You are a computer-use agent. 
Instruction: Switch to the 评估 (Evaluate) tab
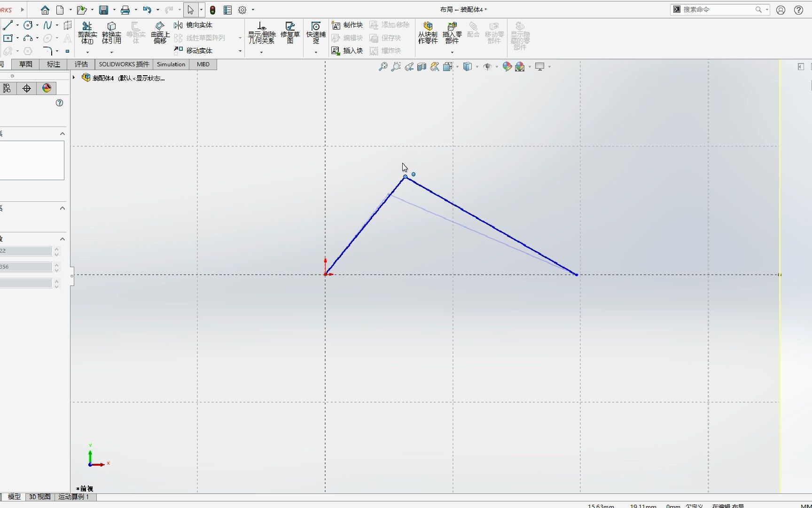click(81, 64)
